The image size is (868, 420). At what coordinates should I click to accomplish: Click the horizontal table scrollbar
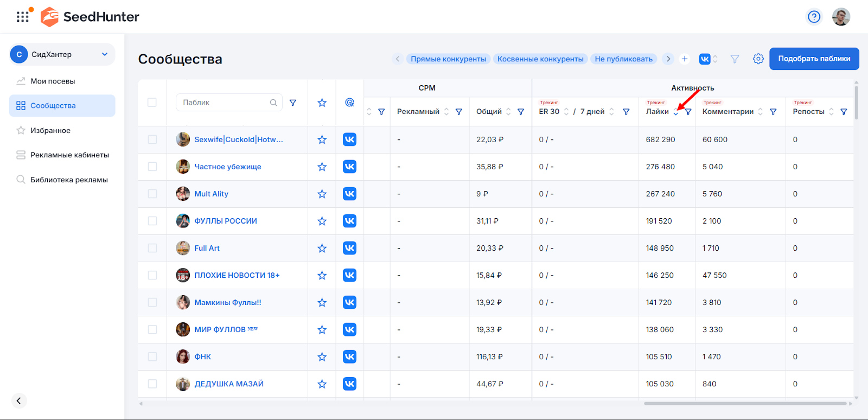point(744,403)
